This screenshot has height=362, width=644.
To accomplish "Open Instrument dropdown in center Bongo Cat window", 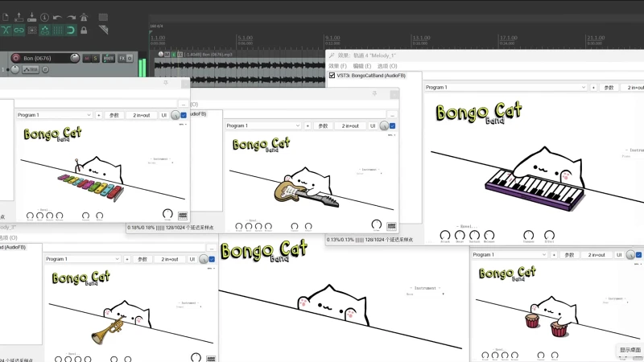I will point(426,294).
